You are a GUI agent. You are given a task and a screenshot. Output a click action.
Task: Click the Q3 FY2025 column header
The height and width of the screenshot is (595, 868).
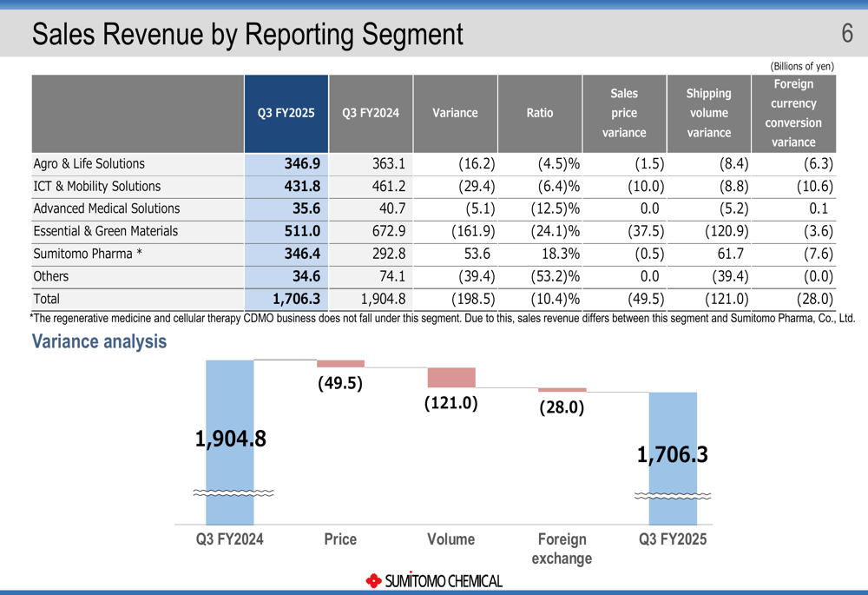click(x=286, y=113)
